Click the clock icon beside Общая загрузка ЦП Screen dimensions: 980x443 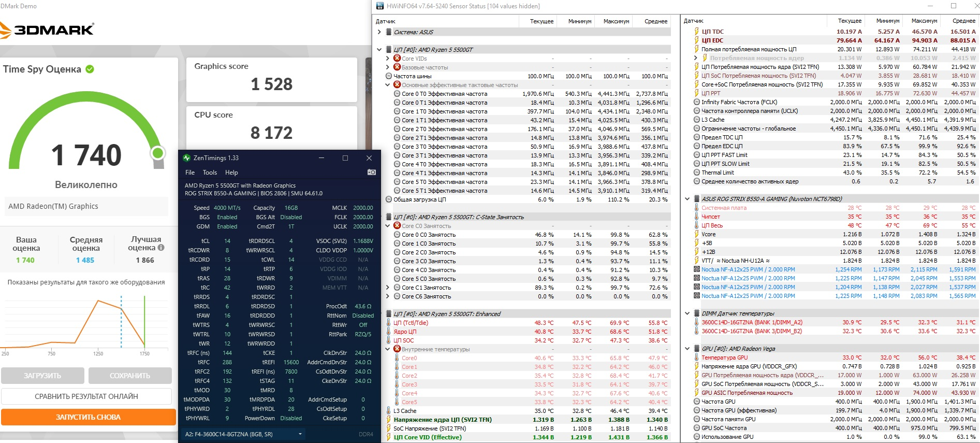pos(389,199)
